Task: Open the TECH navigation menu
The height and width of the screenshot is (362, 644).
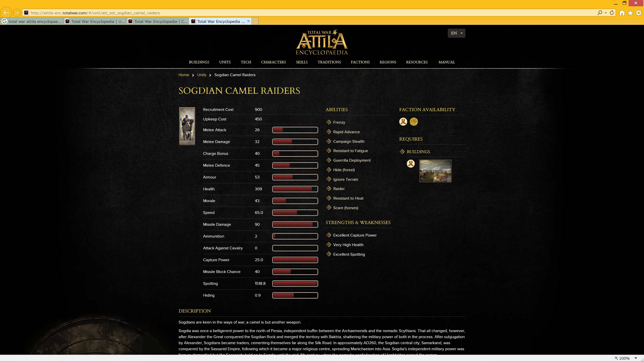Action: (x=246, y=62)
